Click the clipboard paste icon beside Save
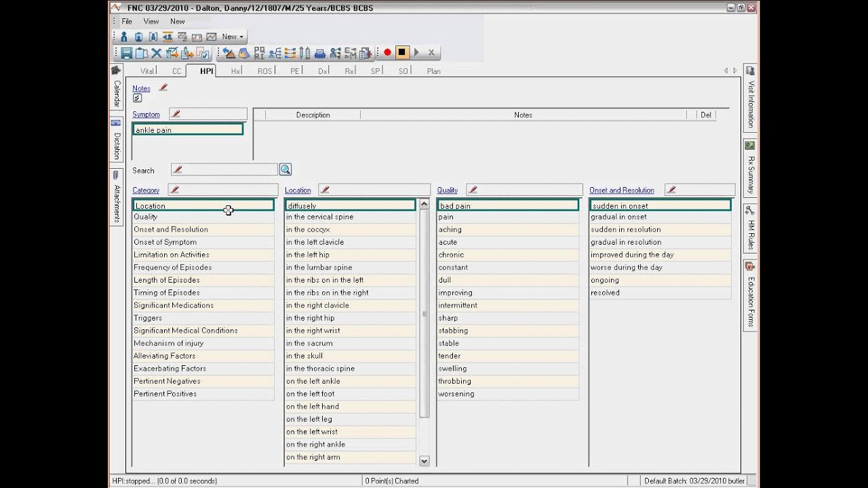 [142, 53]
